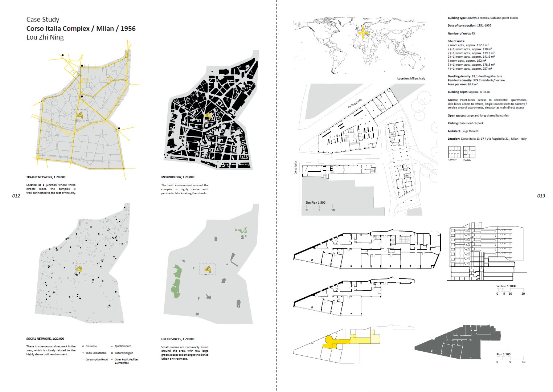Click legend entry 'Social-/Healthcare'
Viewport: 553px width, 392px height.
94,353
